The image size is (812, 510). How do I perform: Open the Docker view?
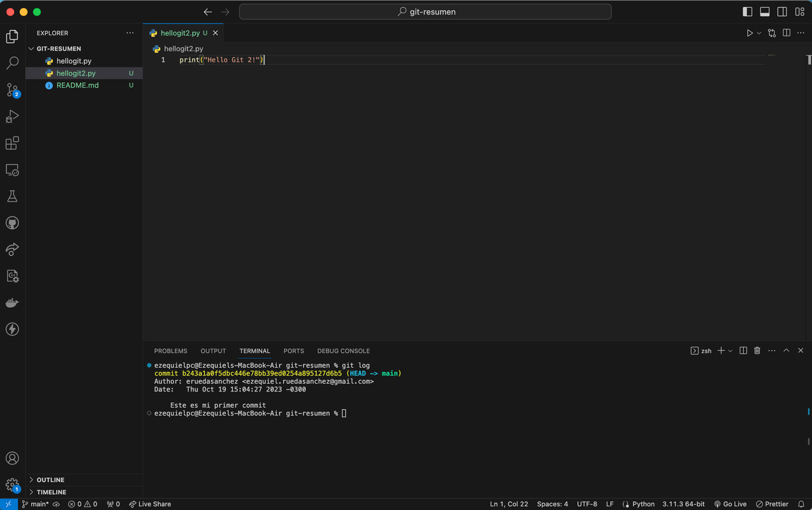point(12,303)
